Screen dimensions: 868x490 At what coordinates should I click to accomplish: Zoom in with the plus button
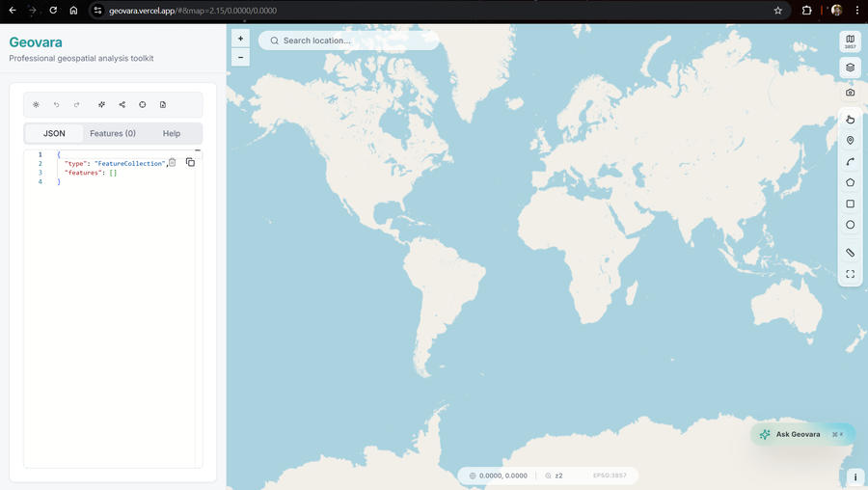pyautogui.click(x=240, y=39)
